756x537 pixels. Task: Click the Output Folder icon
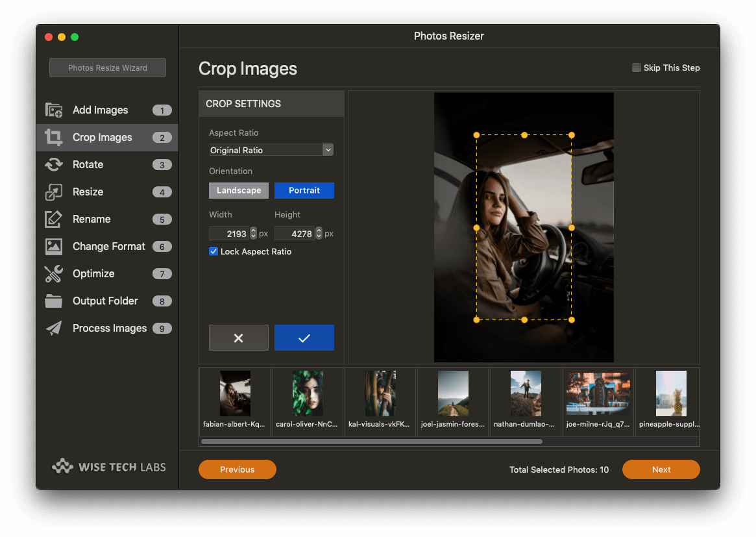click(53, 301)
